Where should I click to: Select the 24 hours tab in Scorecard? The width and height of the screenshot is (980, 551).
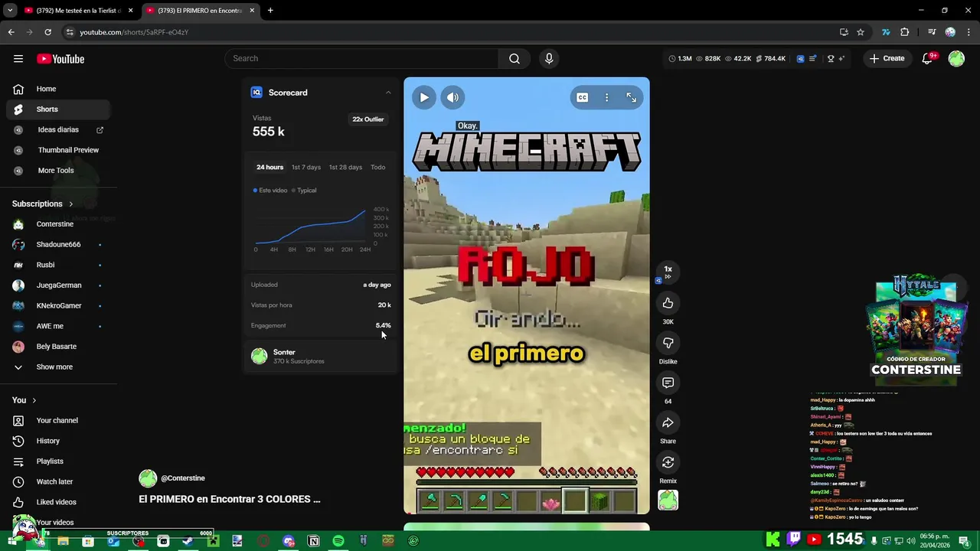tap(269, 167)
